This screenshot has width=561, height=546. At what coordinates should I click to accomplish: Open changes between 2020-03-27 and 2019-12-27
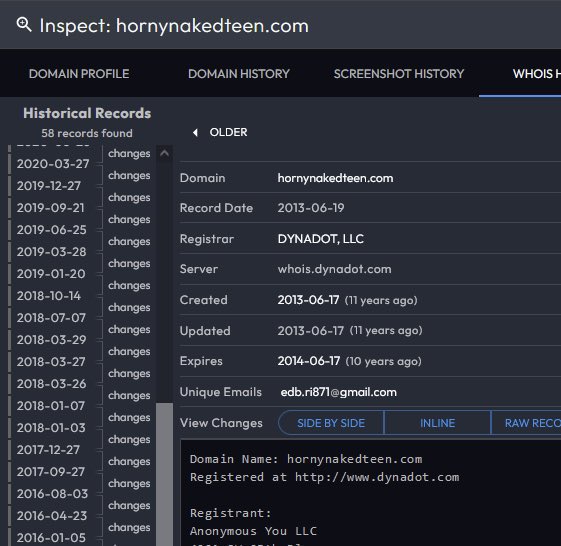(x=129, y=175)
